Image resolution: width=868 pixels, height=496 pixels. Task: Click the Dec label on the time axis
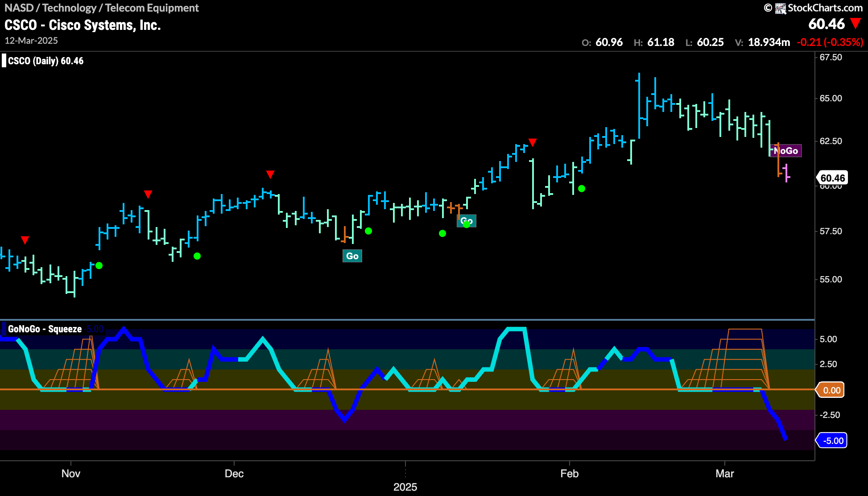(x=234, y=474)
